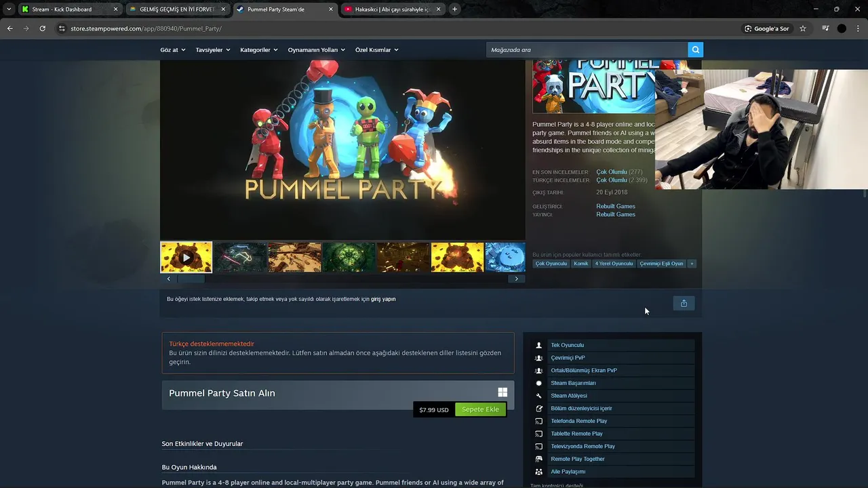This screenshot has height=488, width=868.
Task: Open the Kategoriler dropdown menu
Action: tap(259, 49)
